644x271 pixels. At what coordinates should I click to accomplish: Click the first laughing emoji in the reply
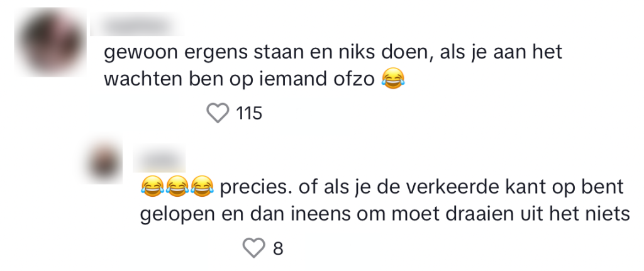click(152, 187)
